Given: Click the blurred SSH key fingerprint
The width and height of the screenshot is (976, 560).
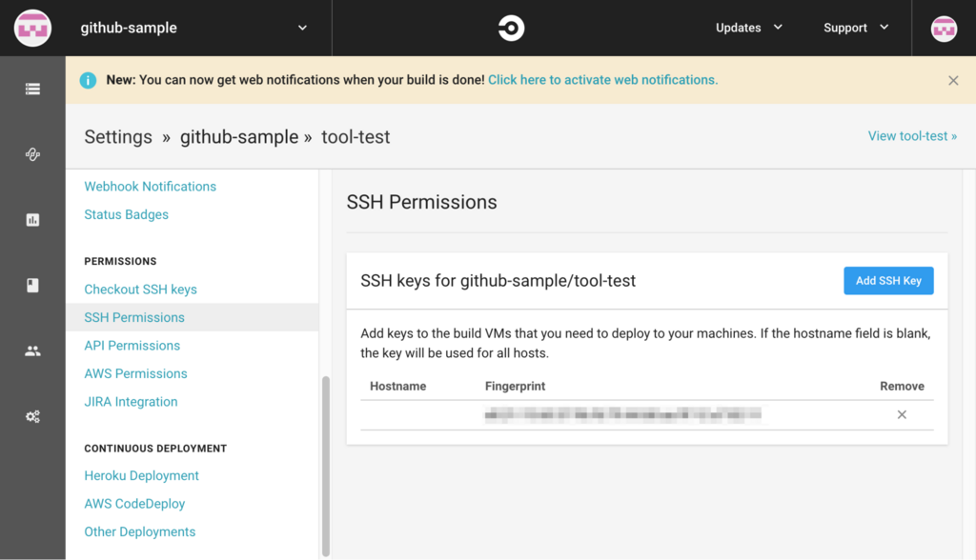Looking at the screenshot, I should pyautogui.click(x=623, y=414).
